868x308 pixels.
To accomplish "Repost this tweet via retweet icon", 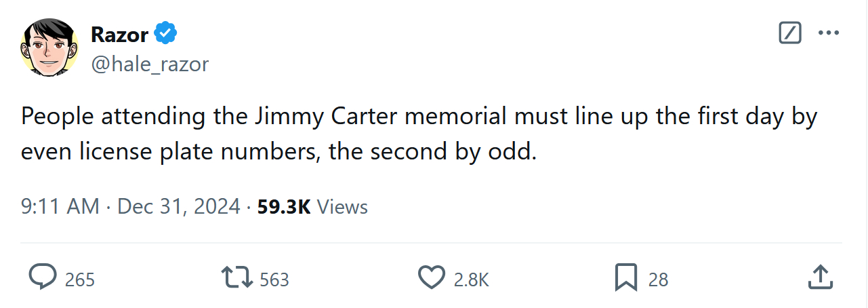I will coord(237,277).
